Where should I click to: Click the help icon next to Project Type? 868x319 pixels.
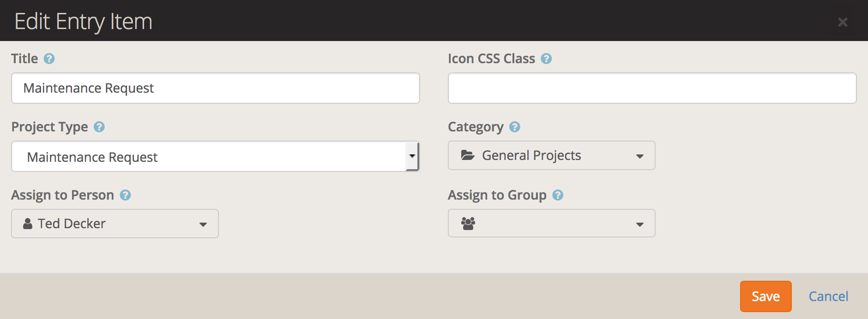(99, 127)
